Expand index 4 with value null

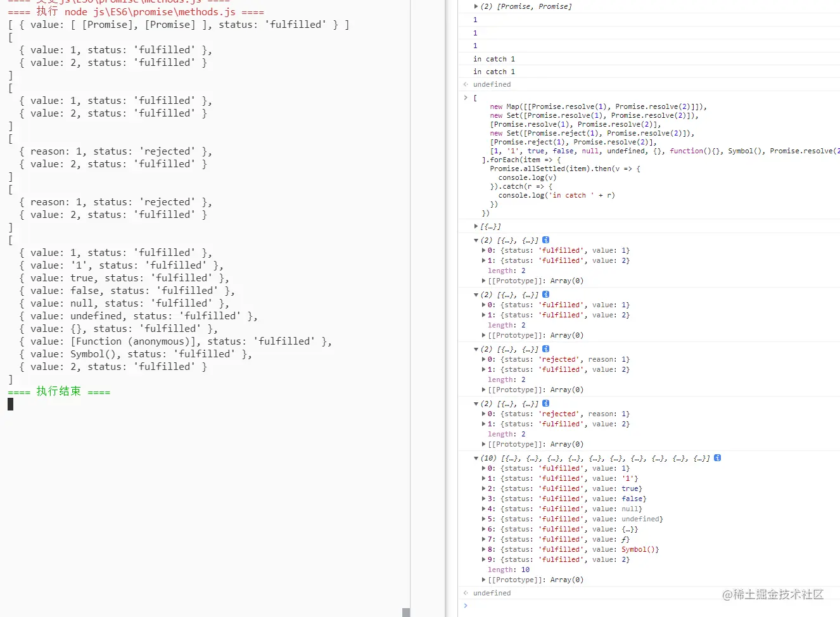pos(484,509)
